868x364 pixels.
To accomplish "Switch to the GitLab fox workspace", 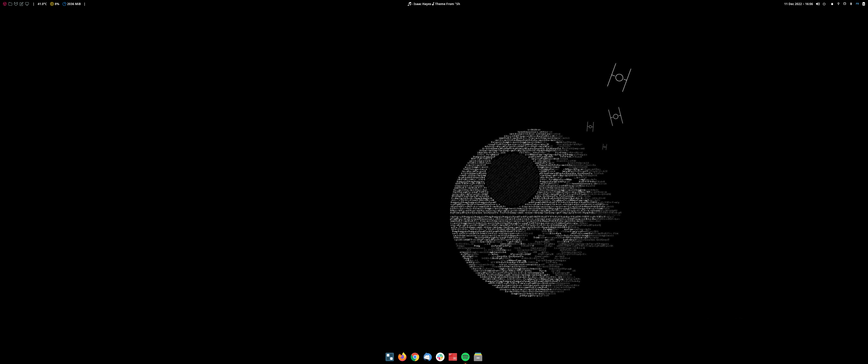I will point(16,4).
